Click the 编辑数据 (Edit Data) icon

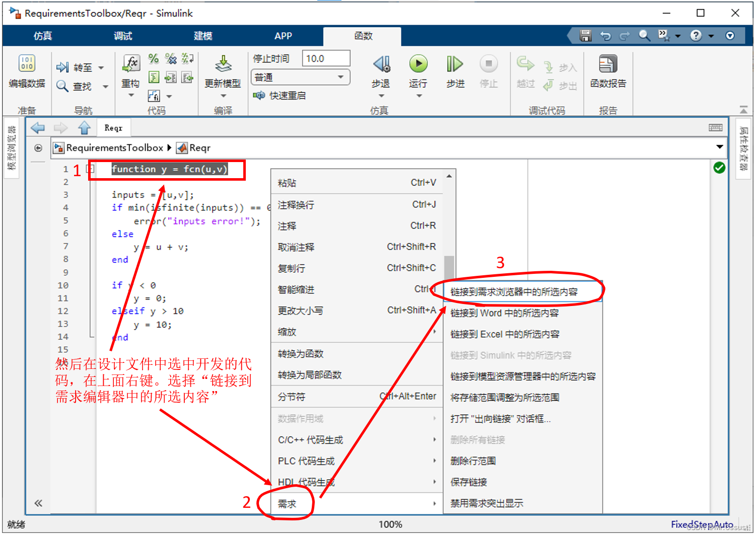click(x=27, y=64)
